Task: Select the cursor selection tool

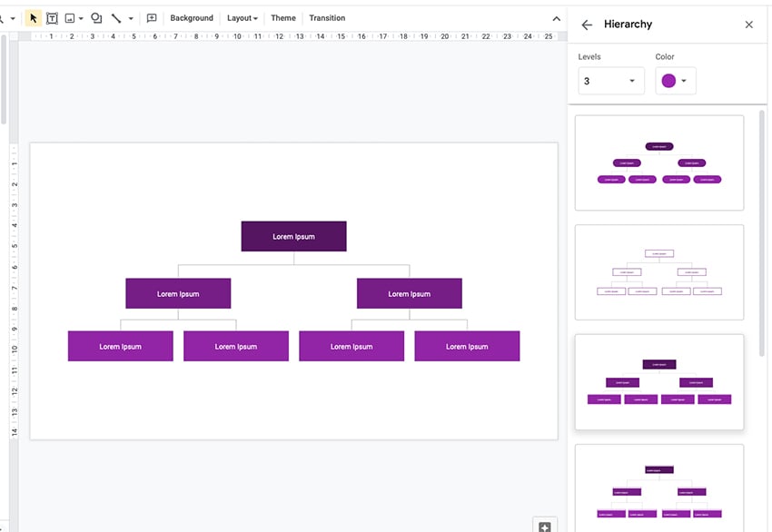Action: 32,17
